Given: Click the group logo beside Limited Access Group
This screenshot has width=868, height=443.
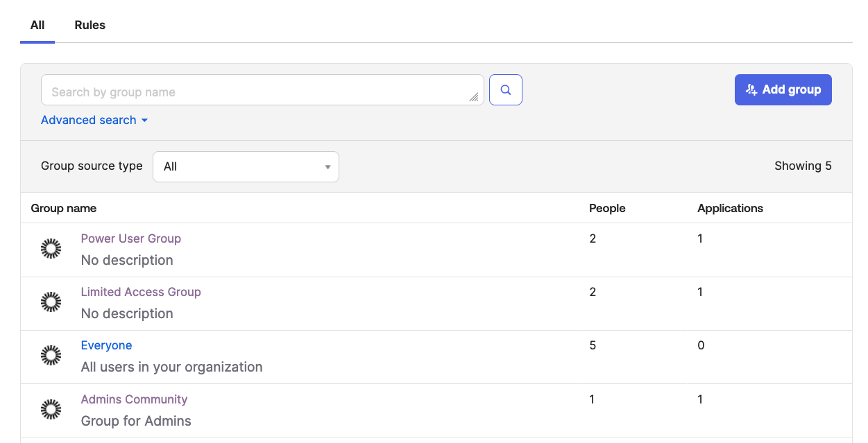Looking at the screenshot, I should [x=51, y=302].
